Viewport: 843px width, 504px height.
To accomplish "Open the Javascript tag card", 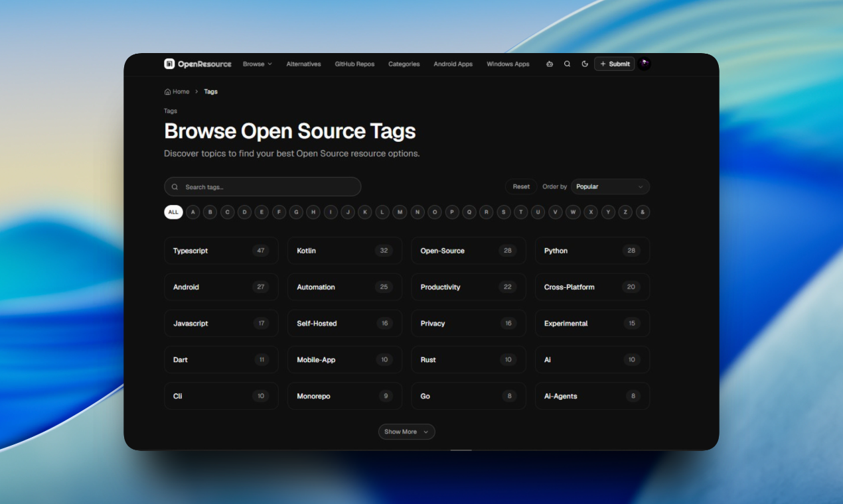I will click(221, 324).
